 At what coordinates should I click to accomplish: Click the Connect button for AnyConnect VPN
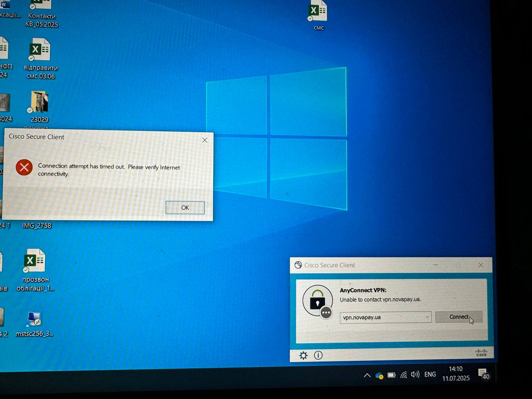pyautogui.click(x=459, y=317)
